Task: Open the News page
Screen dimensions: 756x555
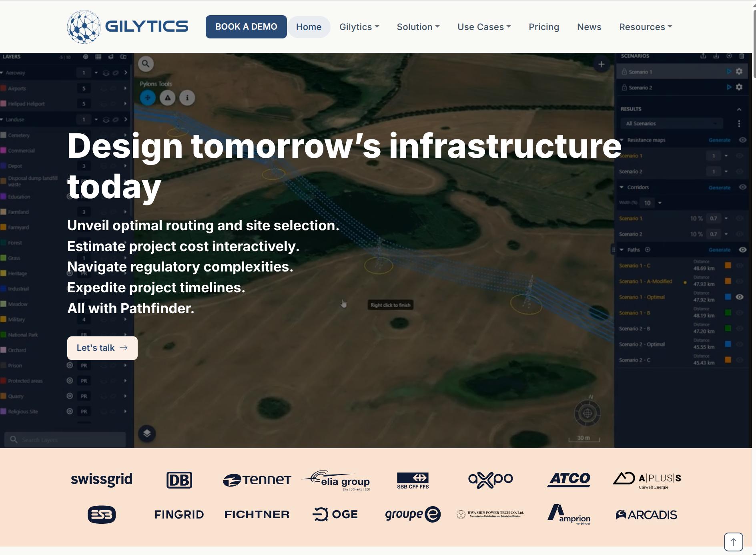Action: (x=589, y=27)
